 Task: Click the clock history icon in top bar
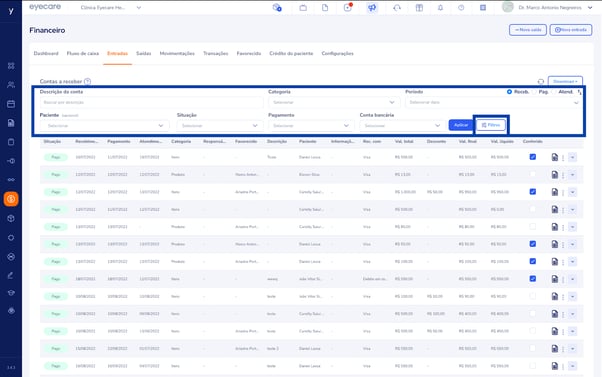click(461, 8)
